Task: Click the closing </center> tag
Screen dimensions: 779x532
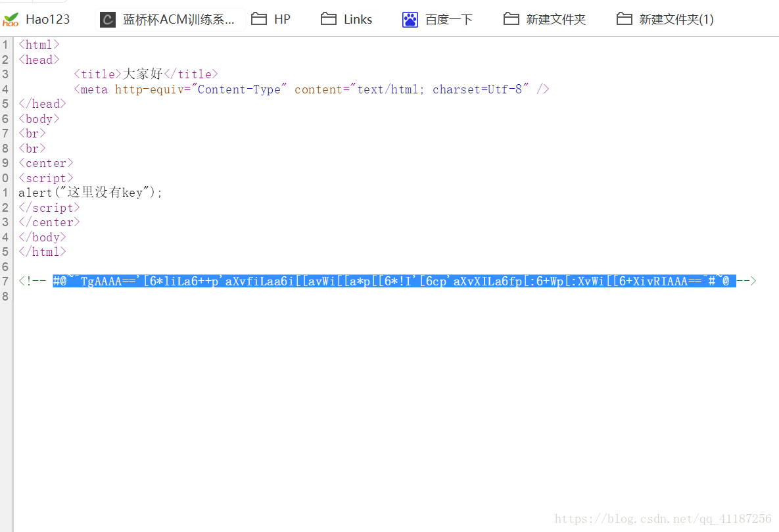Action: (49, 222)
